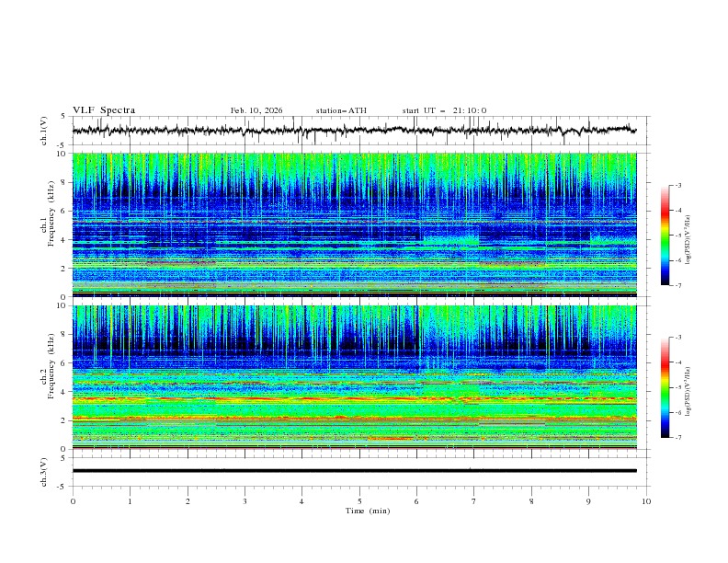
Task: Click the ch.3 flat black trace line
Action: point(354,471)
